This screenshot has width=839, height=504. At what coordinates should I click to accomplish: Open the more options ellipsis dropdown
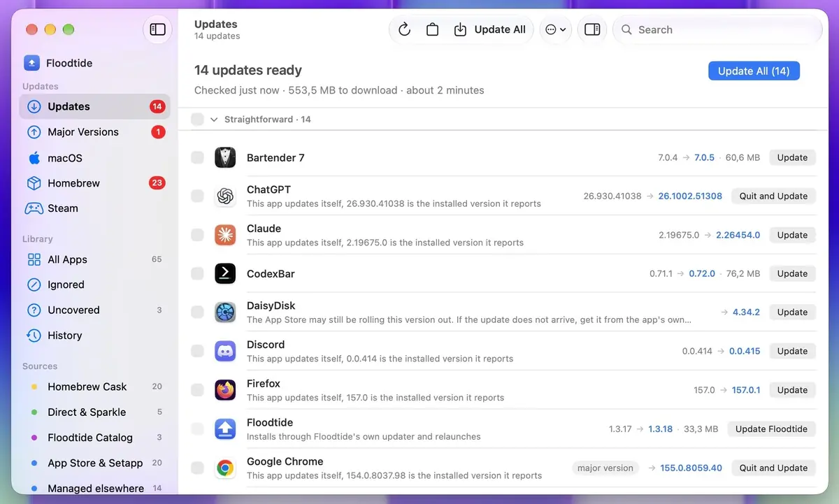556,29
